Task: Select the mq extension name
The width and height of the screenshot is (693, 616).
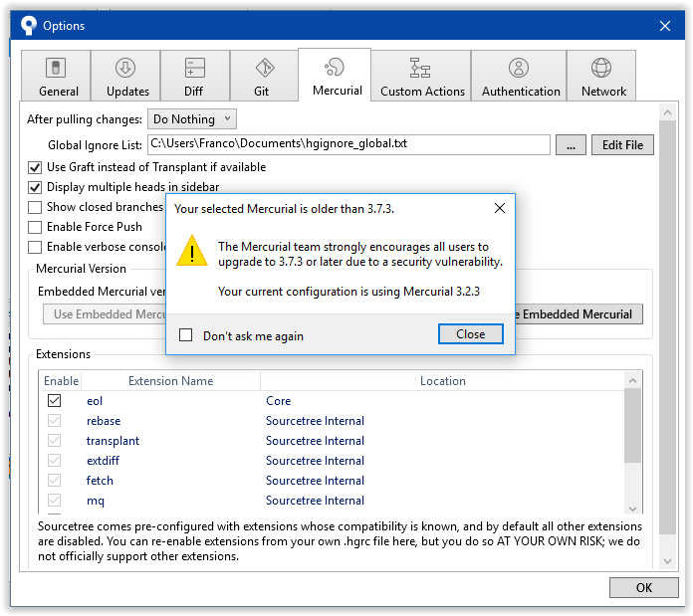Action: tap(96, 501)
